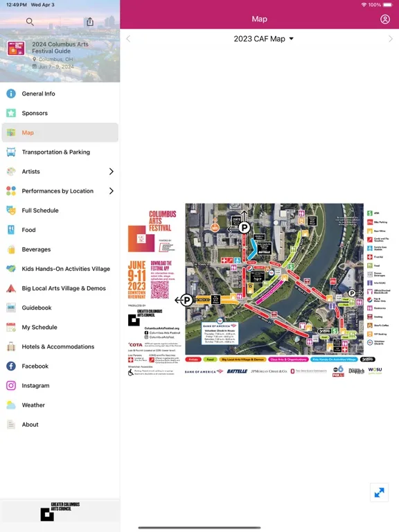The image size is (399, 532).
Task: Select the Map menu item
Action: coord(60,133)
